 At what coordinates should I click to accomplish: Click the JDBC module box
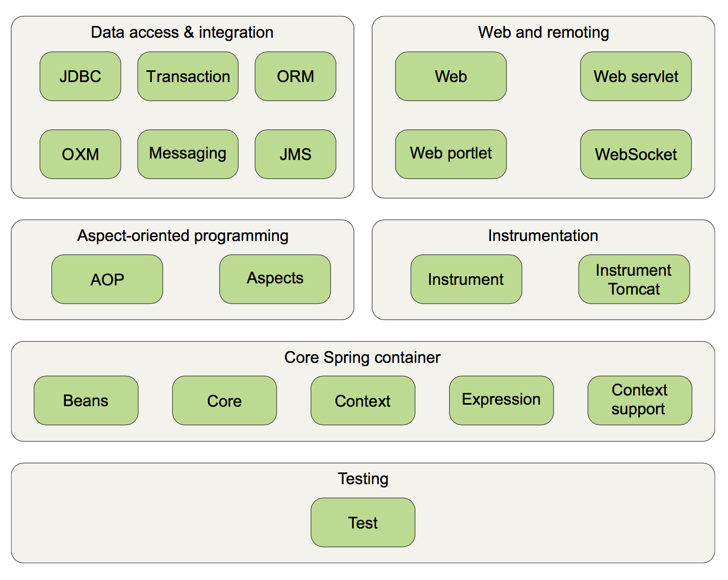click(80, 76)
